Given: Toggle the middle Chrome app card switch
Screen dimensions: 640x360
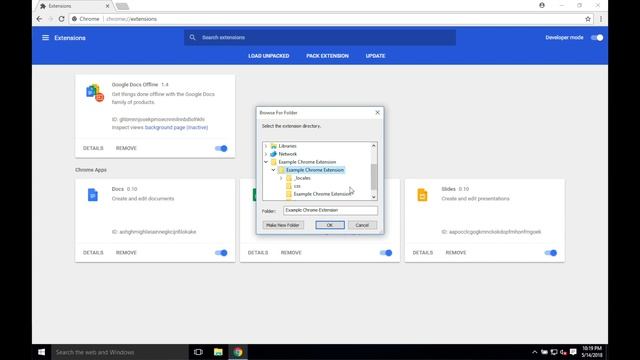Looking at the screenshot, I should point(386,253).
